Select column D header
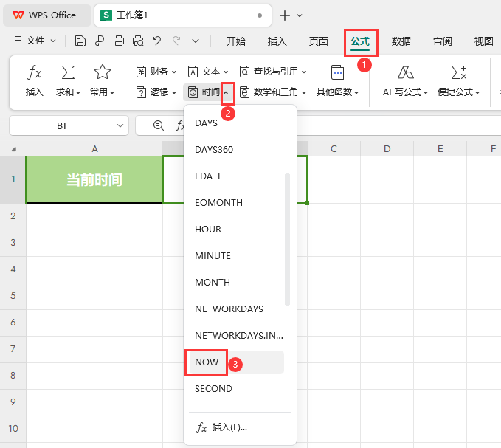Screen dimensions: 501x448 [x=387, y=148]
